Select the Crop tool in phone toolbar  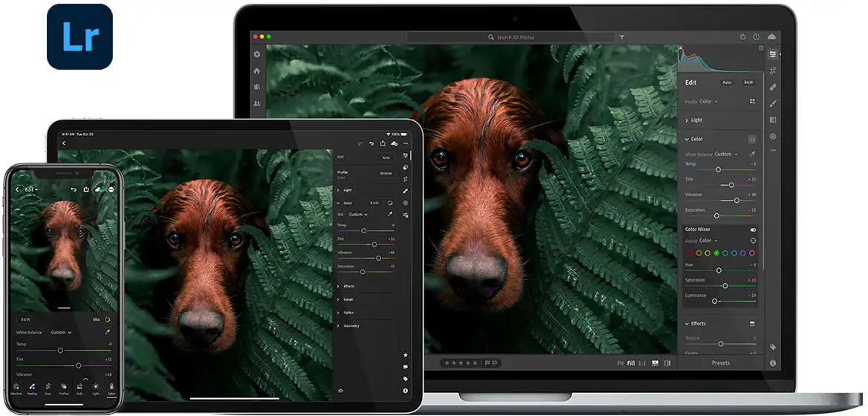[x=48, y=387]
